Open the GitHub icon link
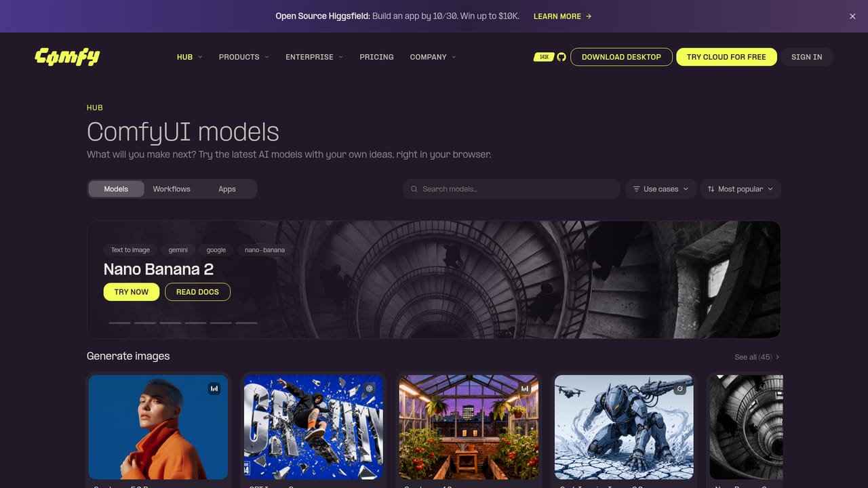The width and height of the screenshot is (868, 488). tap(561, 57)
